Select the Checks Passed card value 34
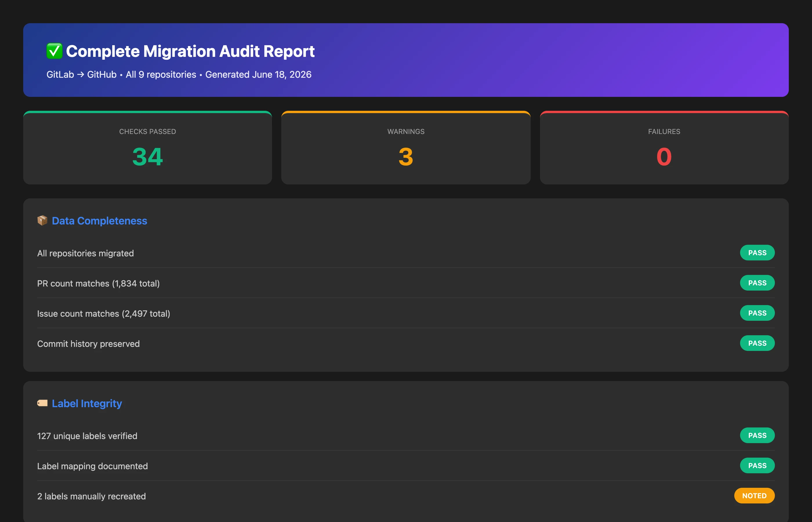 tap(147, 157)
